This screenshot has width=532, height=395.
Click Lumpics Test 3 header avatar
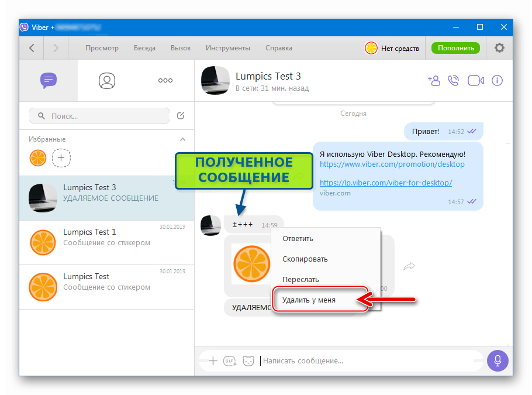pos(215,81)
